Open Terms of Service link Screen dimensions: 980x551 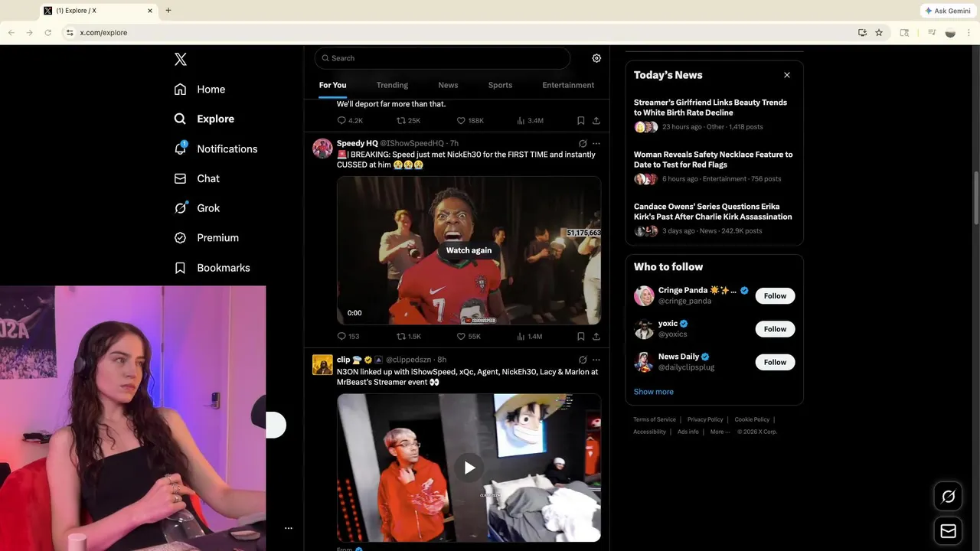pyautogui.click(x=655, y=419)
